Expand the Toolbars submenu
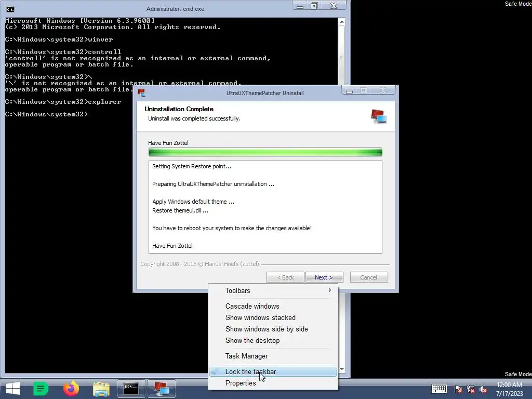This screenshot has height=399, width=532. [x=273, y=290]
